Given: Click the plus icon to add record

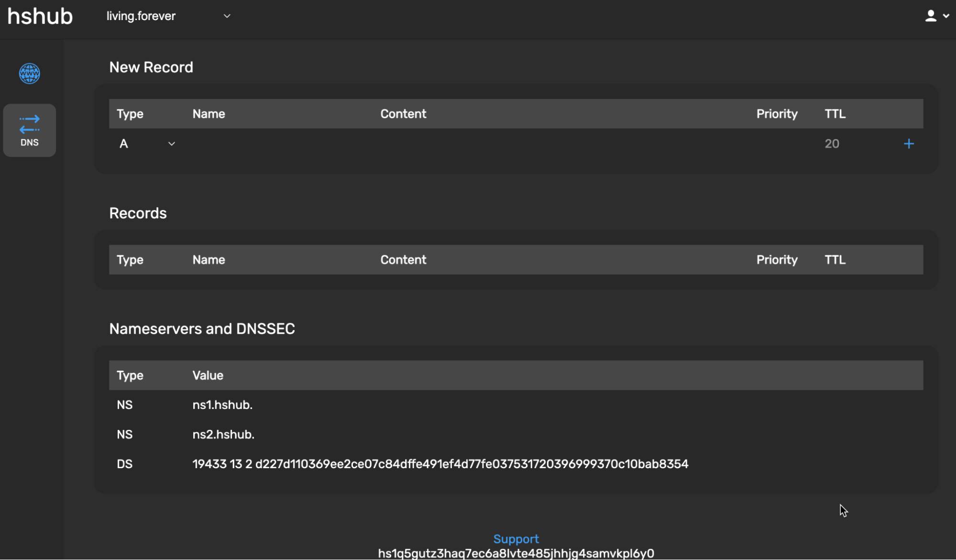Looking at the screenshot, I should [909, 143].
